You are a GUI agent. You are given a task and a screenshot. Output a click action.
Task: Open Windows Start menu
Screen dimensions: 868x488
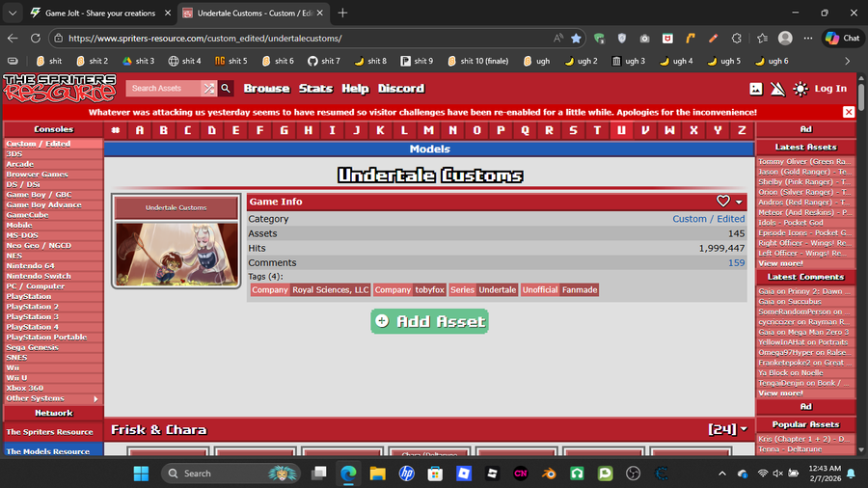click(141, 474)
